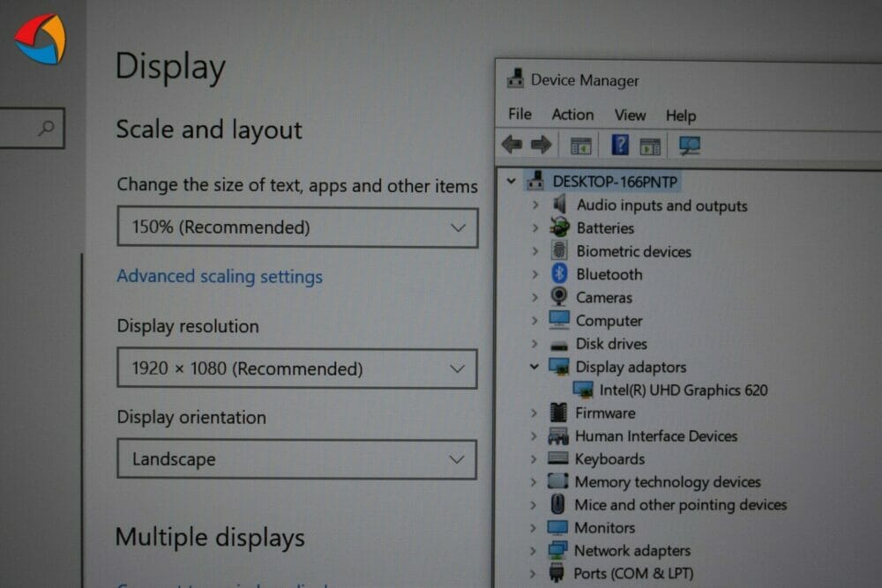Click the Computer category icon

pos(558,319)
